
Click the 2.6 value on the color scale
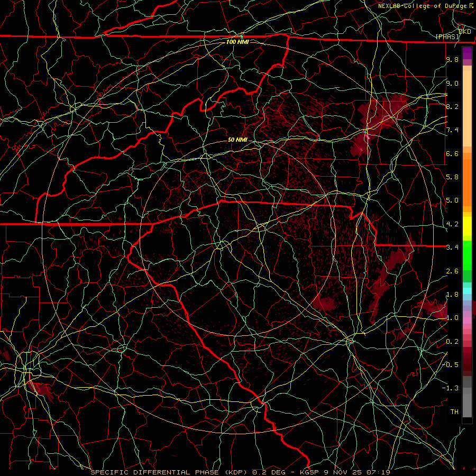pyautogui.click(x=452, y=271)
